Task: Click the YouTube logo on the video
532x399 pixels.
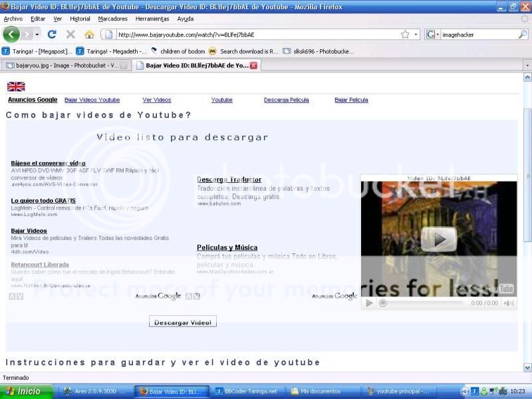Action: (501, 289)
